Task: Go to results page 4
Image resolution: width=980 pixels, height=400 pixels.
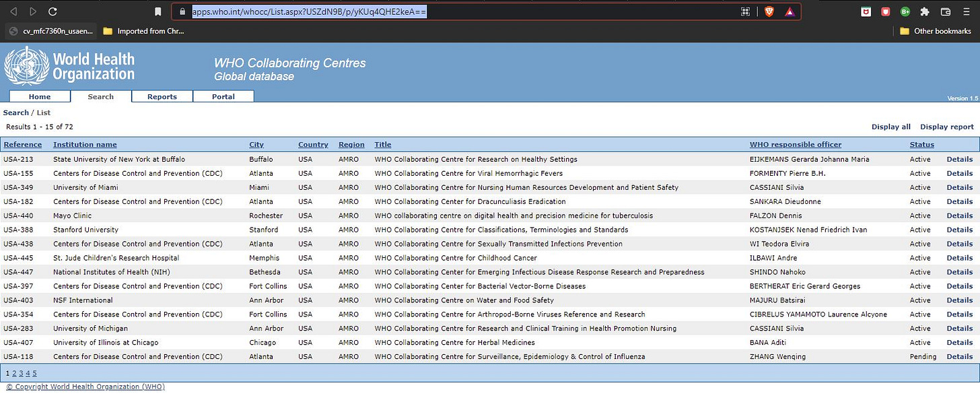Action: coord(28,373)
